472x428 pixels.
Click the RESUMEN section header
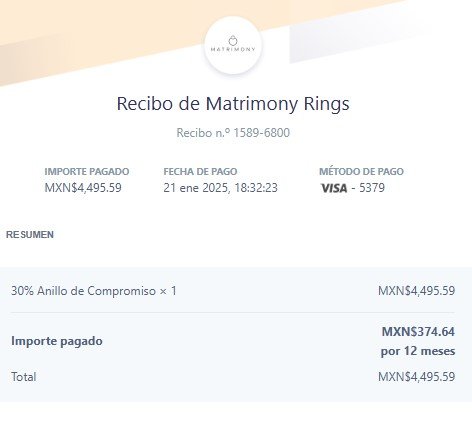click(x=30, y=235)
